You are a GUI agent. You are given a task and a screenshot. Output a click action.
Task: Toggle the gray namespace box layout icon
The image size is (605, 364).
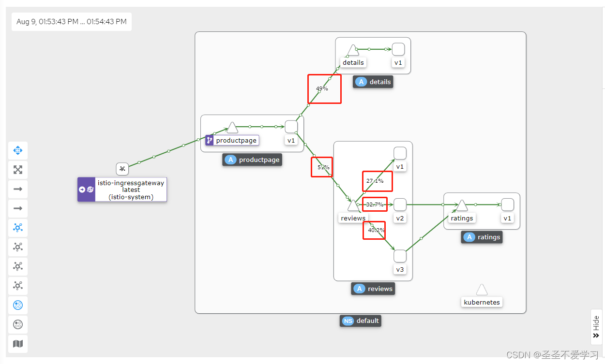(x=18, y=324)
